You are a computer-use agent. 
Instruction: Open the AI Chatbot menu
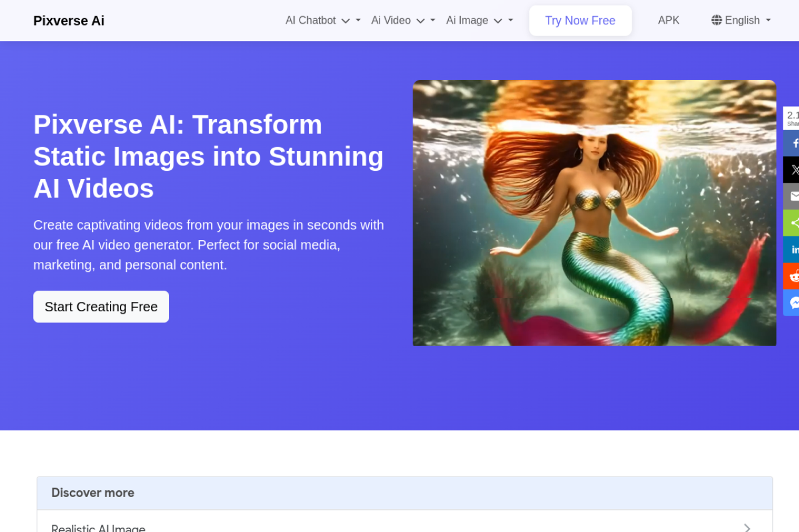pos(323,21)
